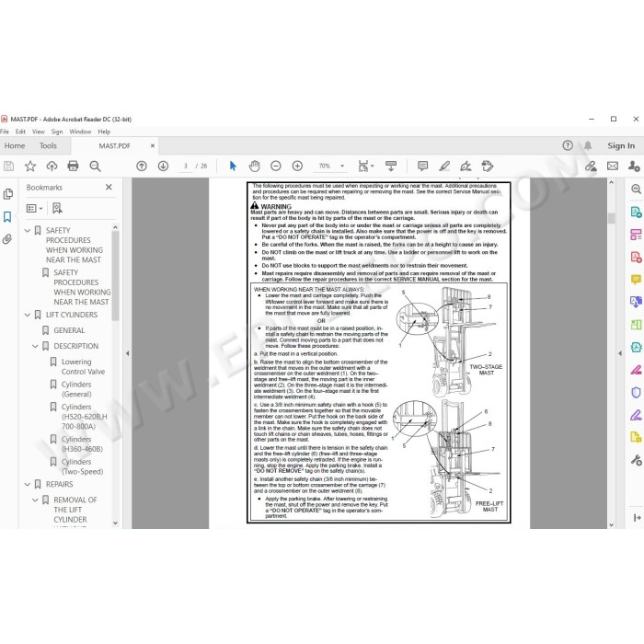Open the Edit menu

pyautogui.click(x=20, y=132)
